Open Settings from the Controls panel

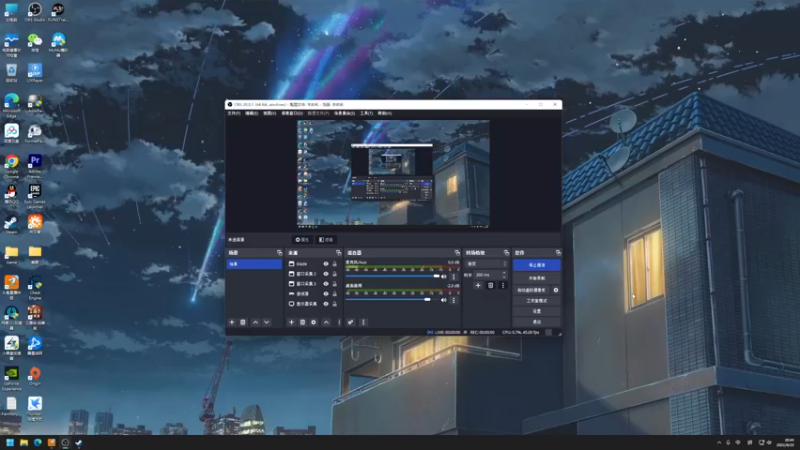[x=537, y=311]
